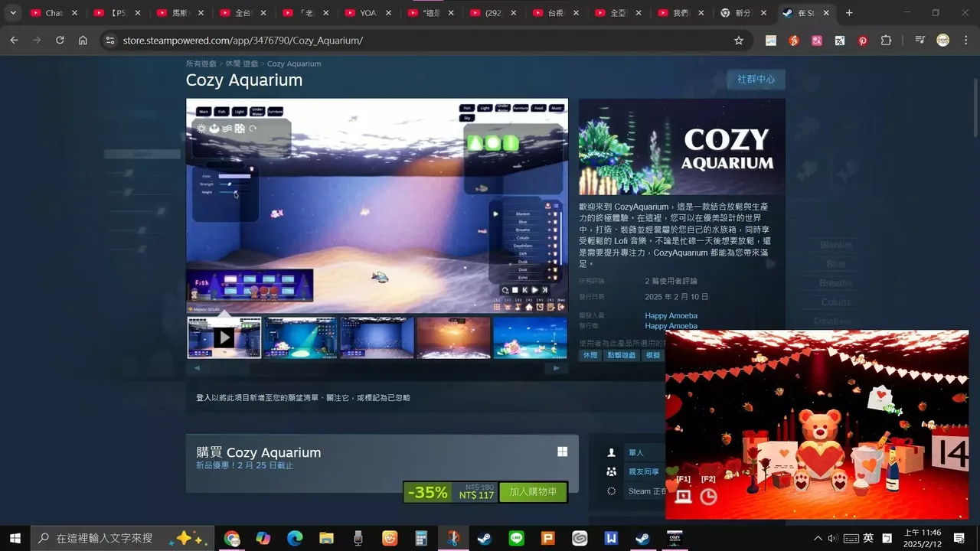Viewport: 980px width, 551px height.
Task: Click the green 加入購物車 button
Action: pos(533,492)
